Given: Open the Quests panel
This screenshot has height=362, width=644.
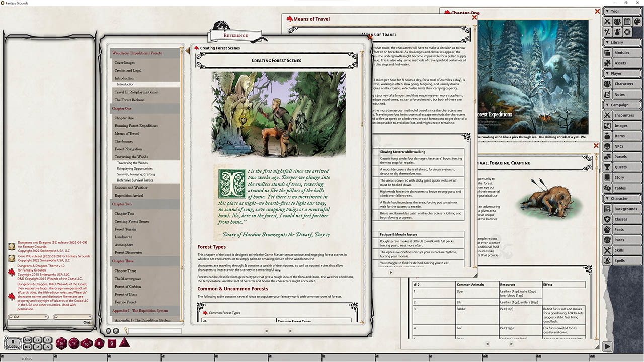Looking at the screenshot, I should (x=623, y=167).
